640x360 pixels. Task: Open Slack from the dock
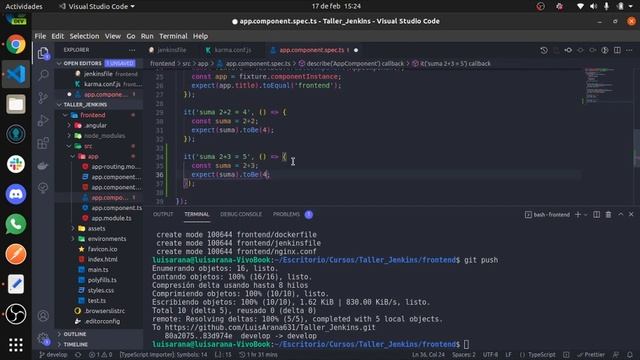click(x=16, y=164)
